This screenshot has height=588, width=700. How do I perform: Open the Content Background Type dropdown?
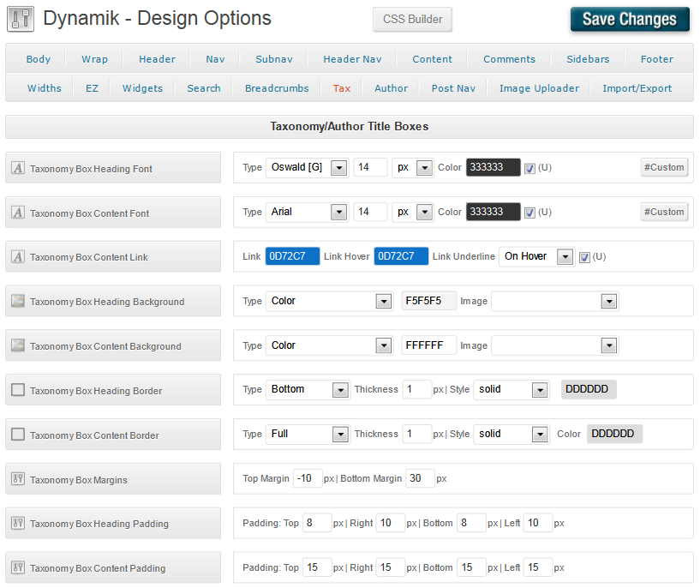pyautogui.click(x=330, y=345)
